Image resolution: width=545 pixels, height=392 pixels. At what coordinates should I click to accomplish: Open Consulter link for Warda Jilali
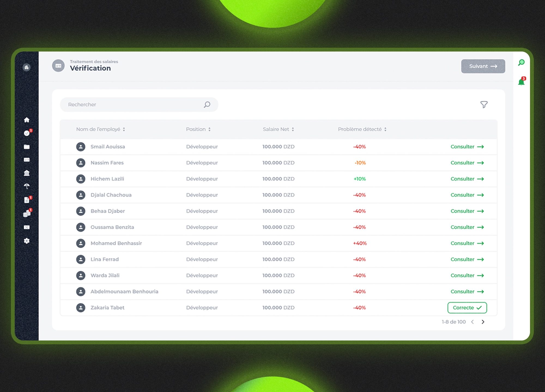coord(467,275)
